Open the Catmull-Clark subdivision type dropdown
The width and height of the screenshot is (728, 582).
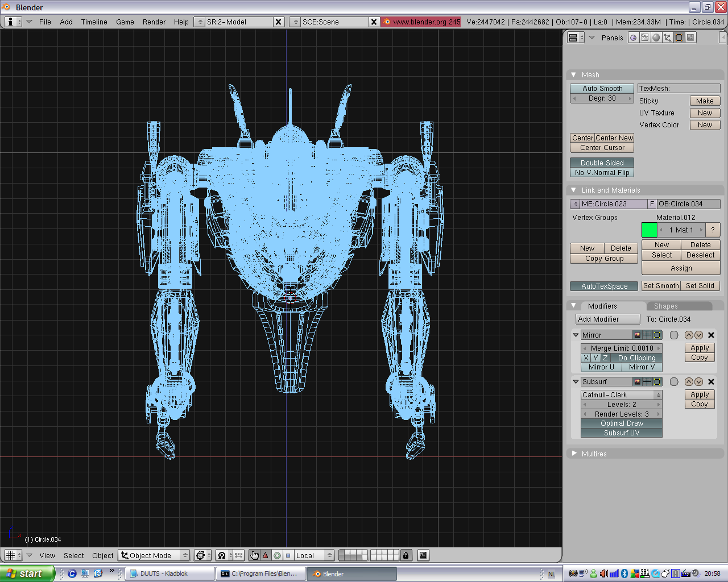click(621, 394)
